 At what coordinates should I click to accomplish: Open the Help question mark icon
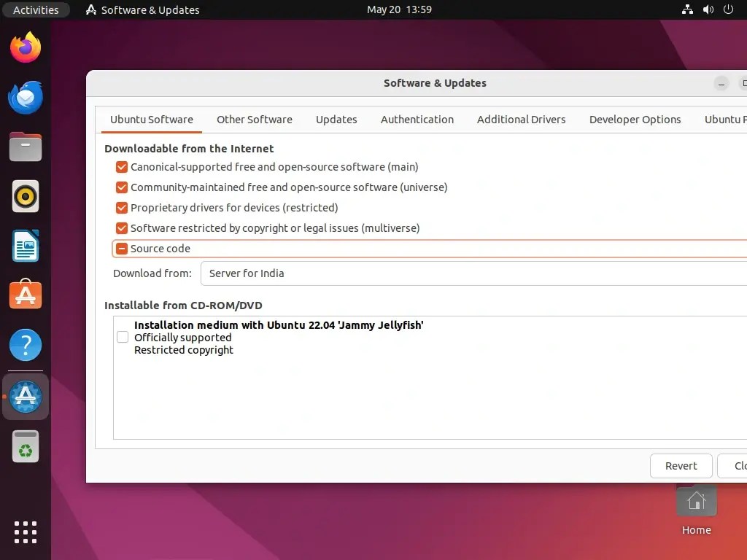coord(26,345)
